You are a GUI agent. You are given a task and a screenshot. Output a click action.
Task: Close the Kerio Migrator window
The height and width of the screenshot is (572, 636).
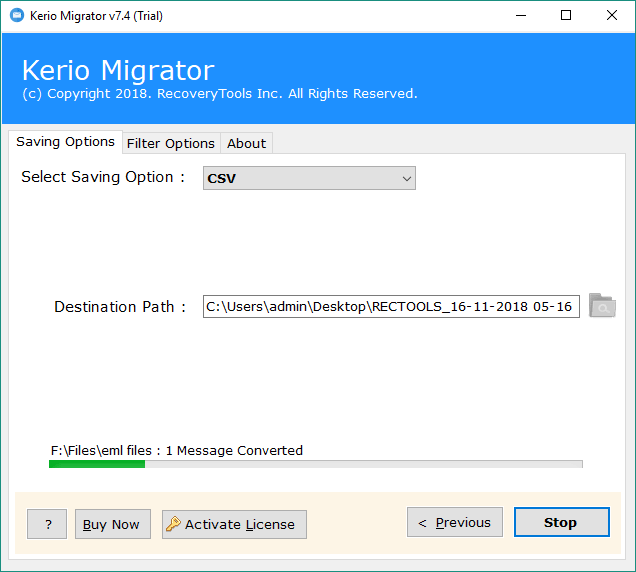[612, 16]
